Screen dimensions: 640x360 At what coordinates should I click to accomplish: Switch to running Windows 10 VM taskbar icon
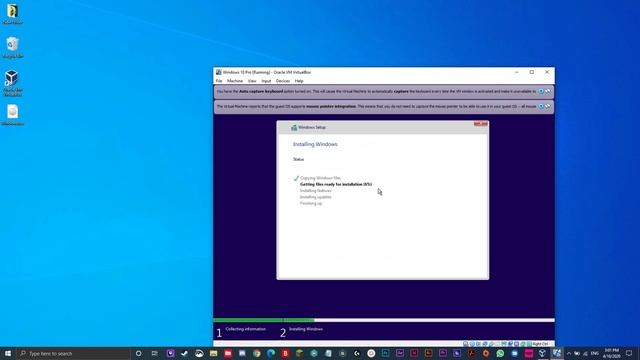[x=557, y=353]
